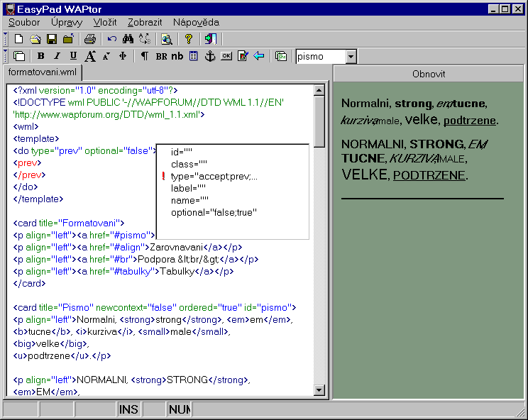
Task: Click the editor vertical scrollbar thumb
Action: tap(319, 121)
